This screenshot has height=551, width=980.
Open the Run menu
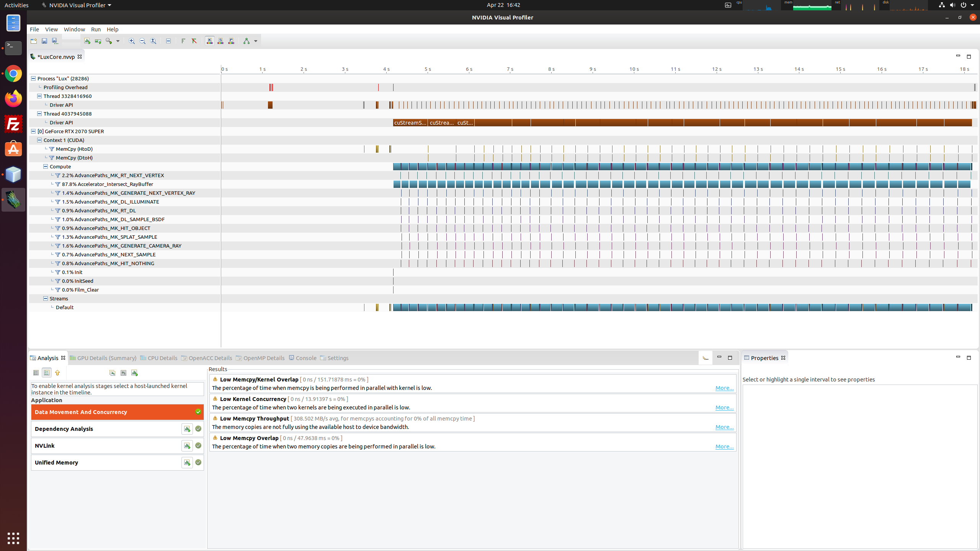pyautogui.click(x=96, y=29)
